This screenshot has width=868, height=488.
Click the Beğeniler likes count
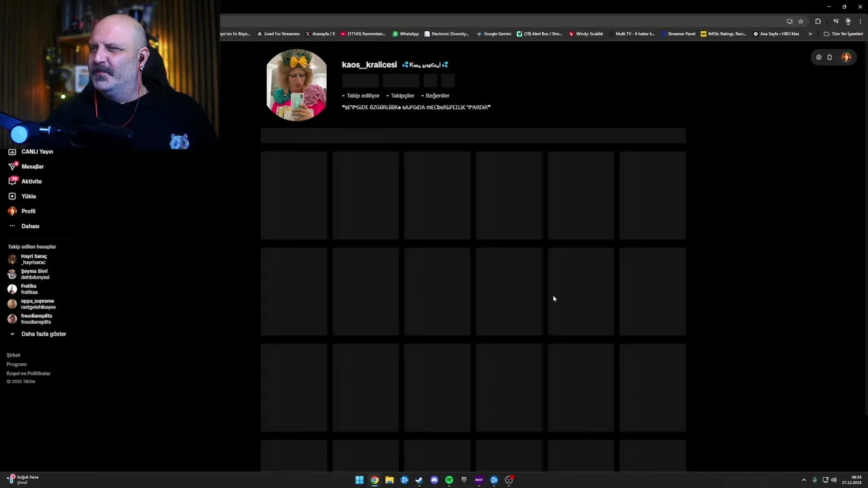point(435,96)
